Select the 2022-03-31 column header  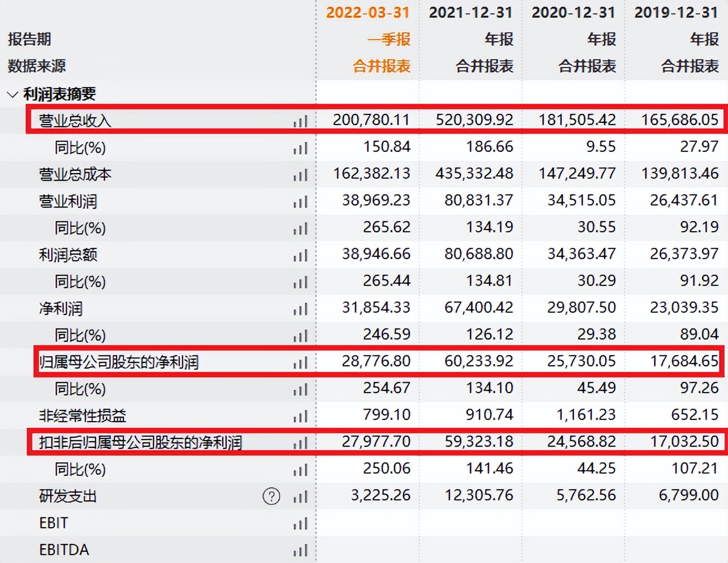[x=368, y=12]
